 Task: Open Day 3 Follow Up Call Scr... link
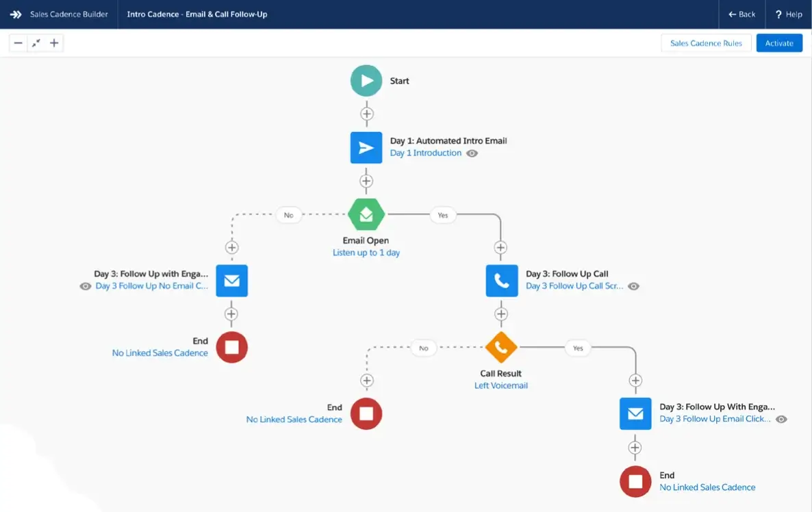point(574,285)
